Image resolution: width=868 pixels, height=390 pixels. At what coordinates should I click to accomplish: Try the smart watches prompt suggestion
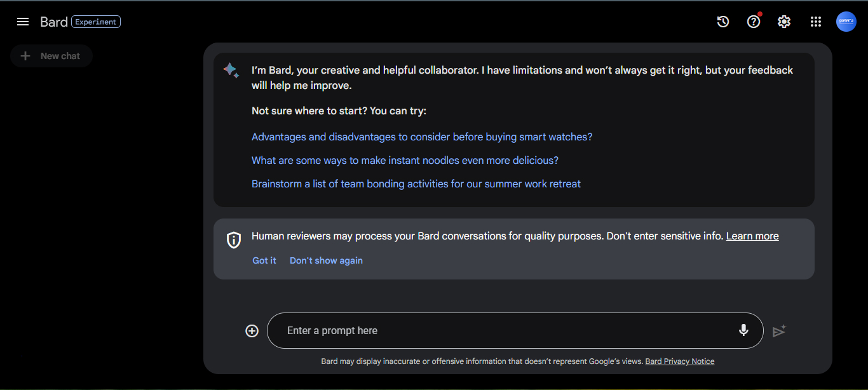pyautogui.click(x=422, y=137)
